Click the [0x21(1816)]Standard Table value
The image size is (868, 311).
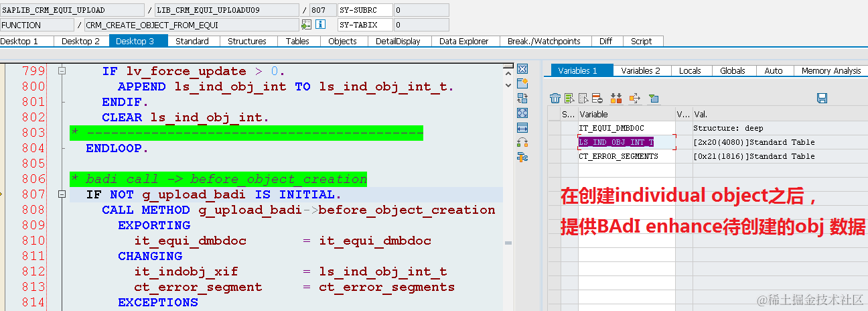pos(779,156)
